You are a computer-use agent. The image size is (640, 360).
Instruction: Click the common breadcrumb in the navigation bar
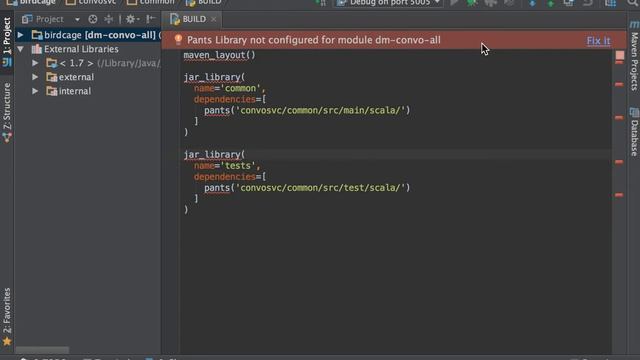pos(150,2)
